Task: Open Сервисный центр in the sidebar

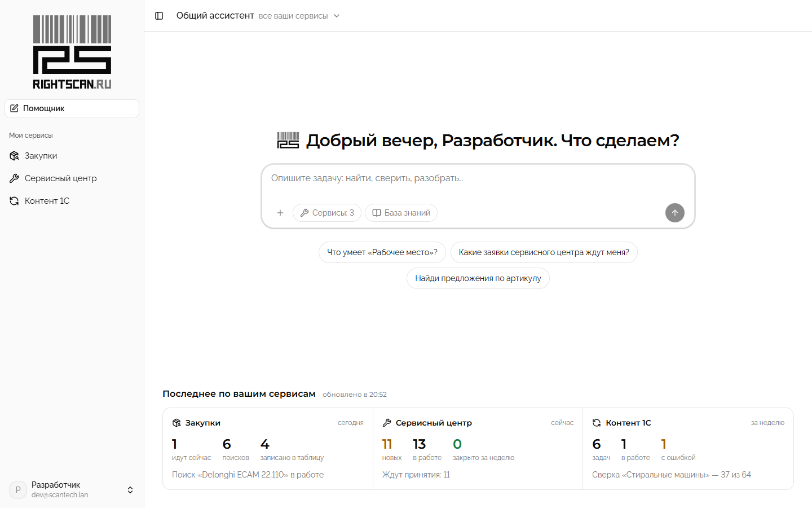Action: point(72,178)
